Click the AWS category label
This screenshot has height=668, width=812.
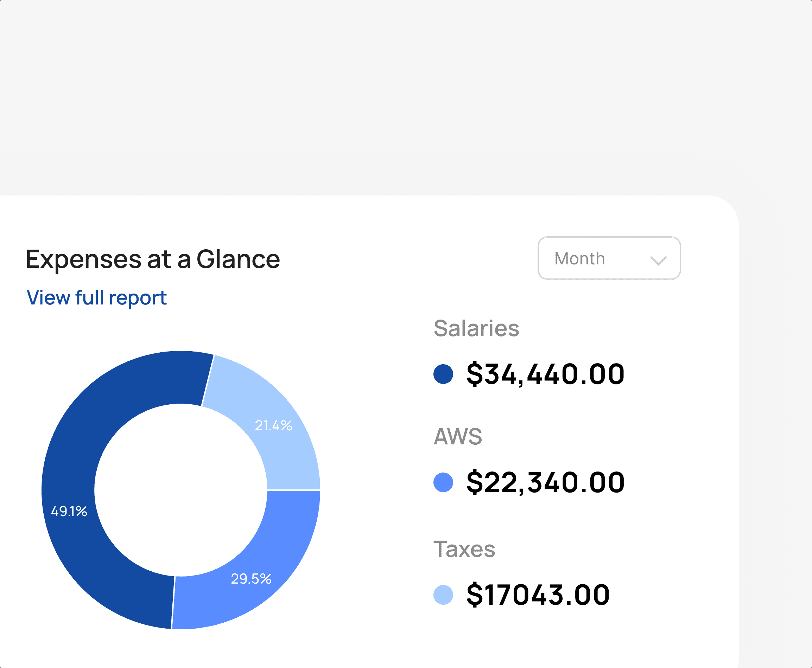[457, 436]
